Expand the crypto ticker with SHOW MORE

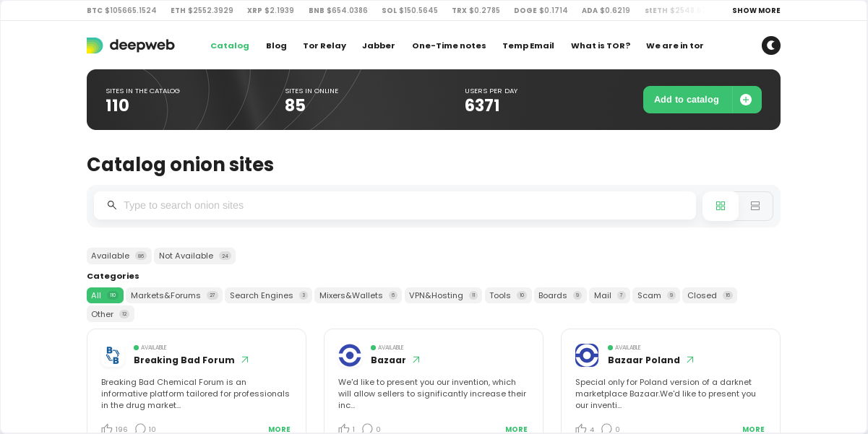tap(756, 10)
